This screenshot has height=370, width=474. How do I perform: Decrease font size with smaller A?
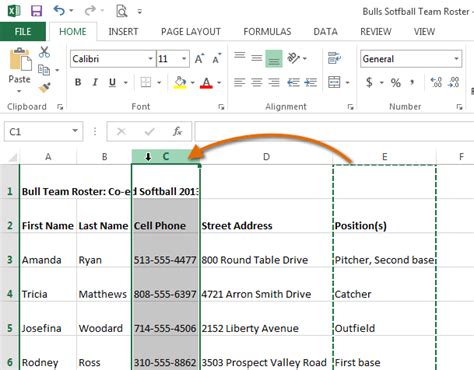(217, 59)
